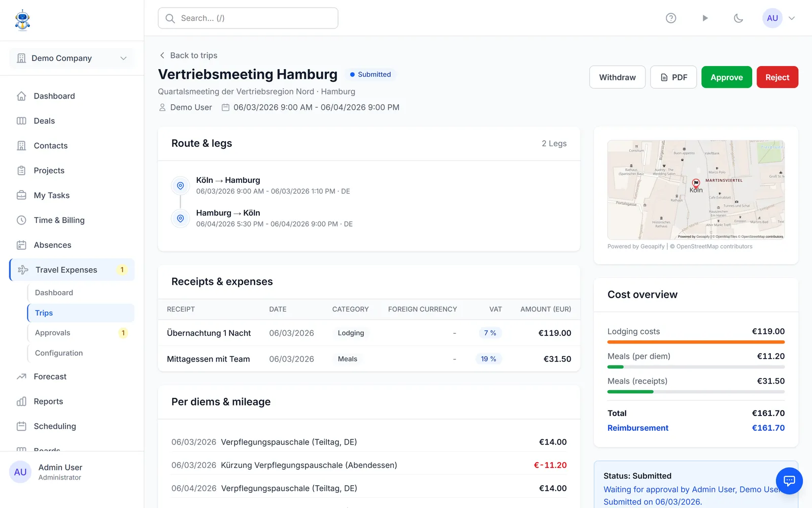Open Approvals submenu item
The width and height of the screenshot is (812, 508).
coord(81,333)
